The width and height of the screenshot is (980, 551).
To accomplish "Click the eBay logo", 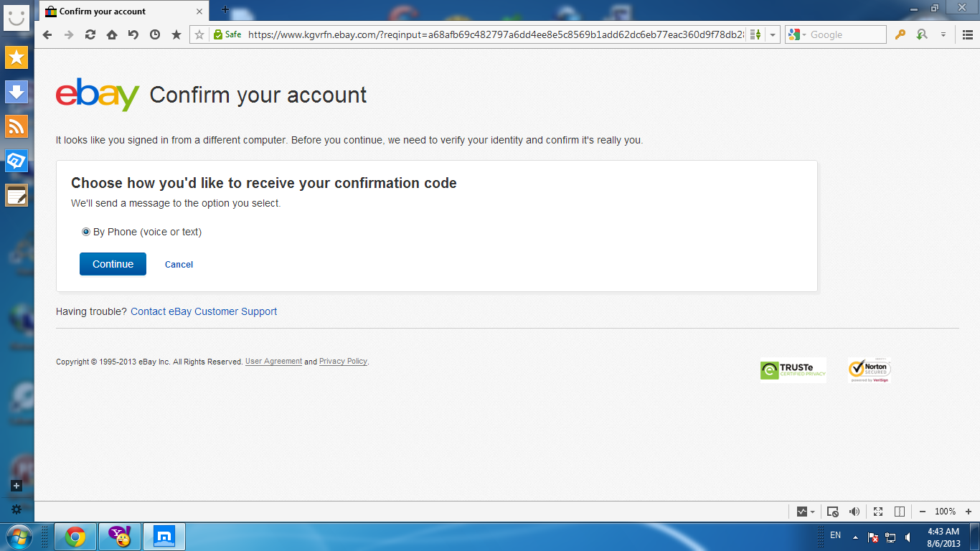I will (x=98, y=95).
